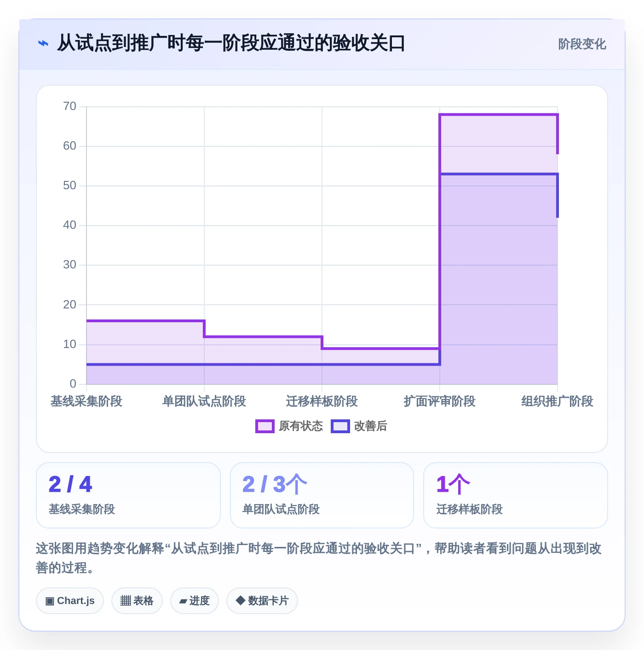Click the grid icon in 表格 chip
The height and width of the screenshot is (650, 644).
coord(126,601)
